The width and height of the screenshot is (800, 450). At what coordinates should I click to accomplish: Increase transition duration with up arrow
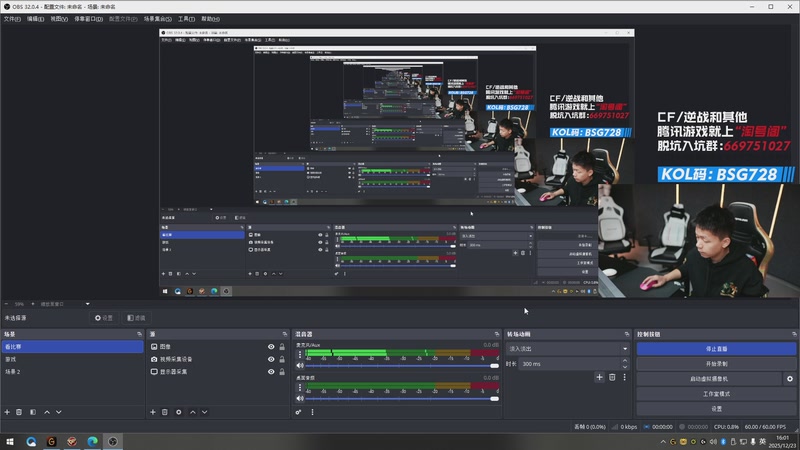(x=625, y=361)
